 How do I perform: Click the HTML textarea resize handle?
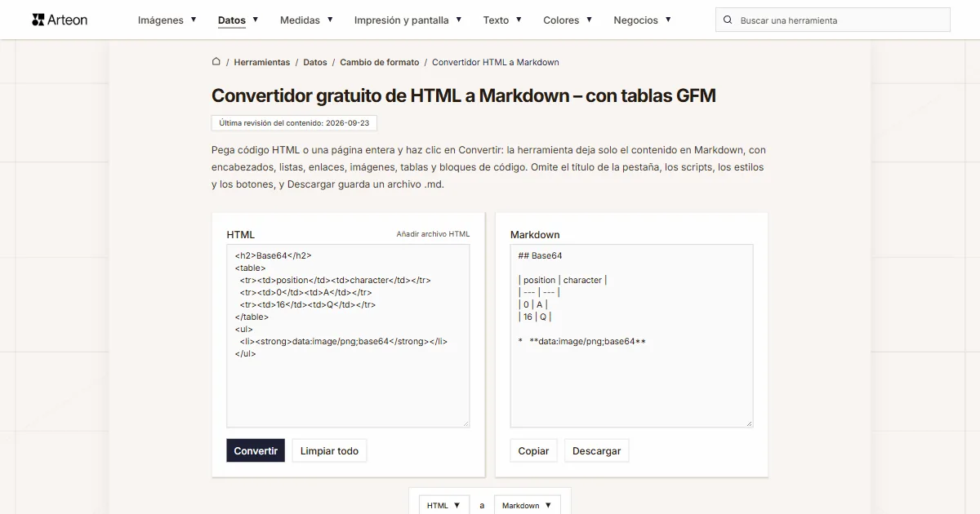[x=465, y=423]
